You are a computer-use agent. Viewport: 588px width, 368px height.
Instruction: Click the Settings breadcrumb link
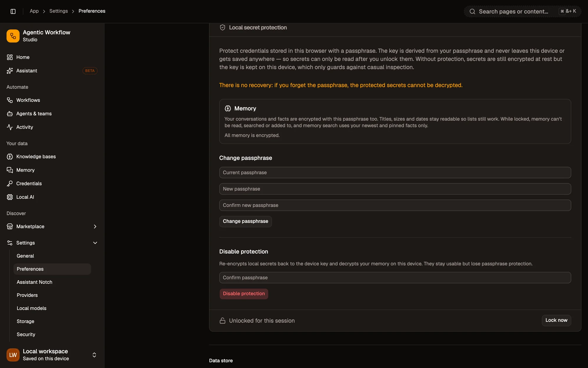click(59, 11)
